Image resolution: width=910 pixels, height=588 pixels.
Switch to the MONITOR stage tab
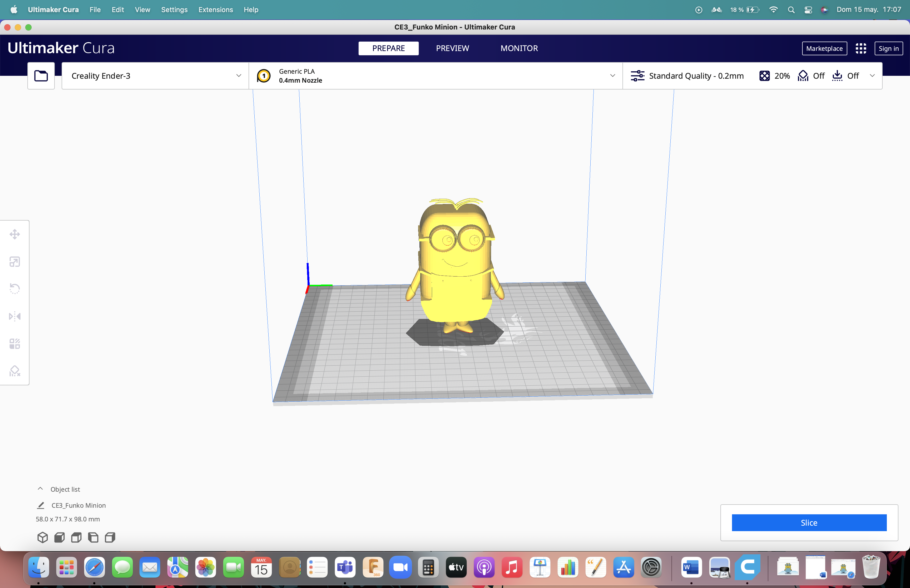coord(519,48)
